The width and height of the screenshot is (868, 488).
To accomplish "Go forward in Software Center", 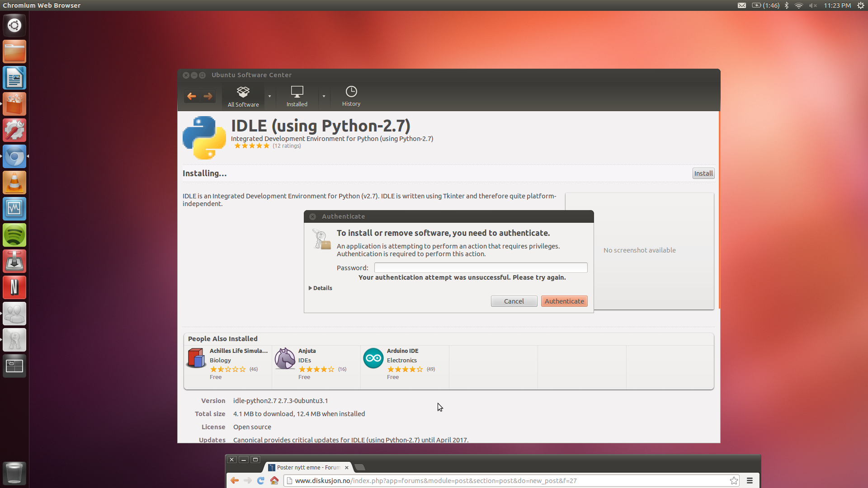I will click(208, 96).
